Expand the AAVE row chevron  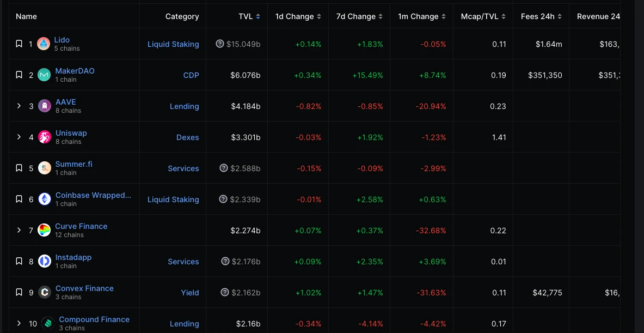[19, 106]
